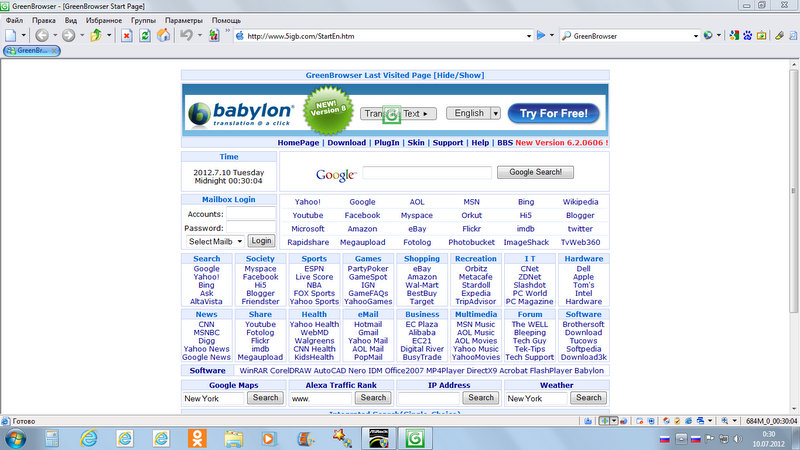Viewport: 800px width, 450px height.
Task: Open the Правка menu
Action: click(x=44, y=20)
